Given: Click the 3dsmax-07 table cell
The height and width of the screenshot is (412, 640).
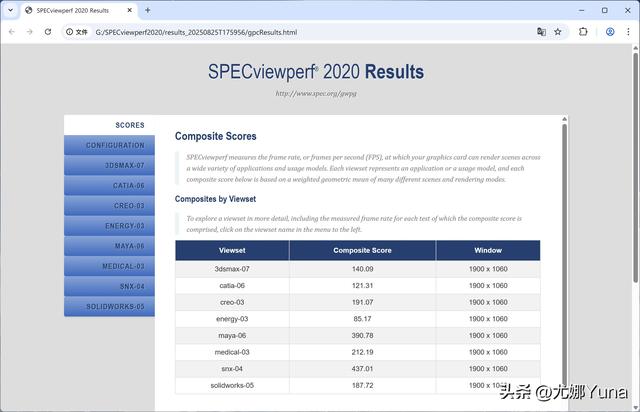Looking at the screenshot, I should point(232,269).
